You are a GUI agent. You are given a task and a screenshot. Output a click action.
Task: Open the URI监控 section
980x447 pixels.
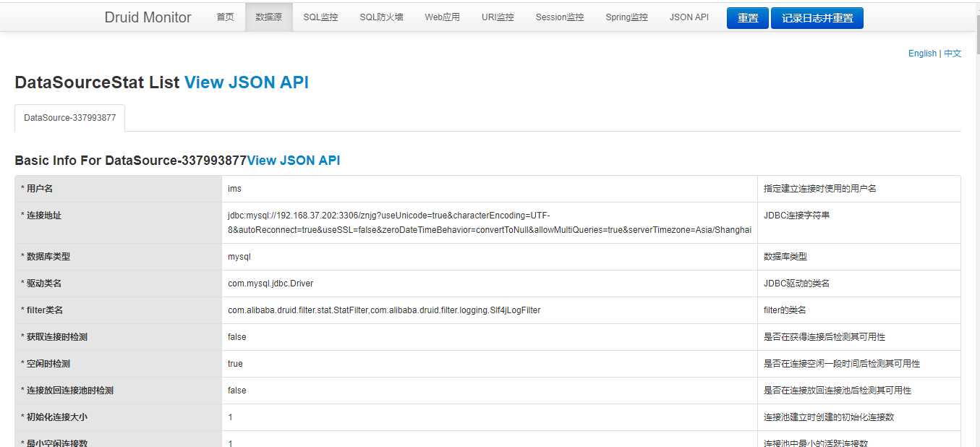point(498,17)
